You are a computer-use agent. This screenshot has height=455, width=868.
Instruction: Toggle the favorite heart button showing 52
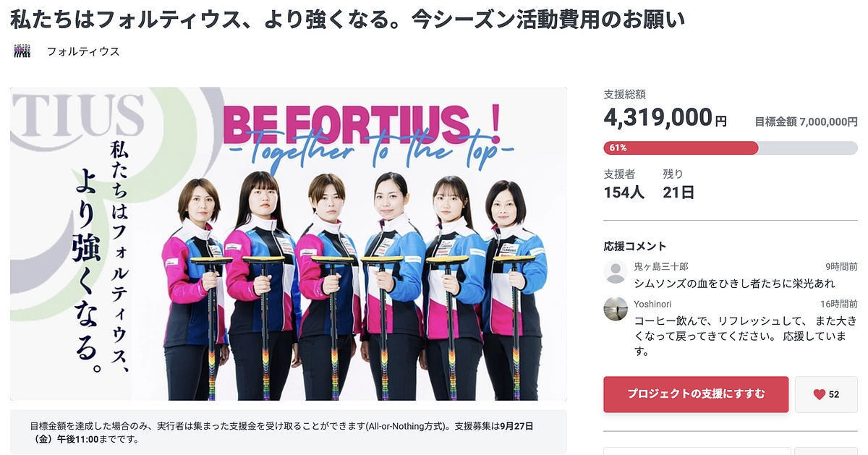tap(826, 395)
